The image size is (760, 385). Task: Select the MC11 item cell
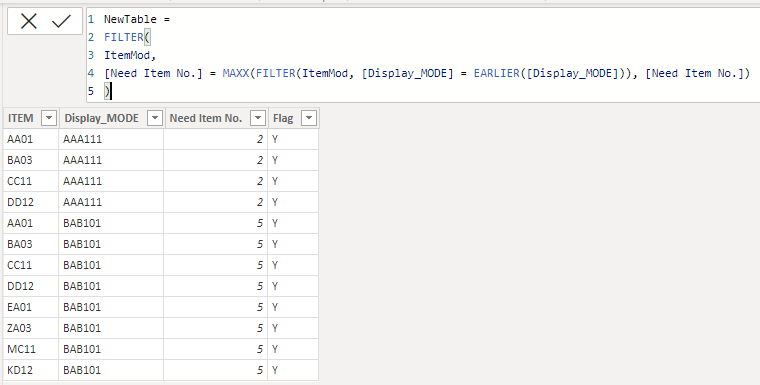[31, 349]
